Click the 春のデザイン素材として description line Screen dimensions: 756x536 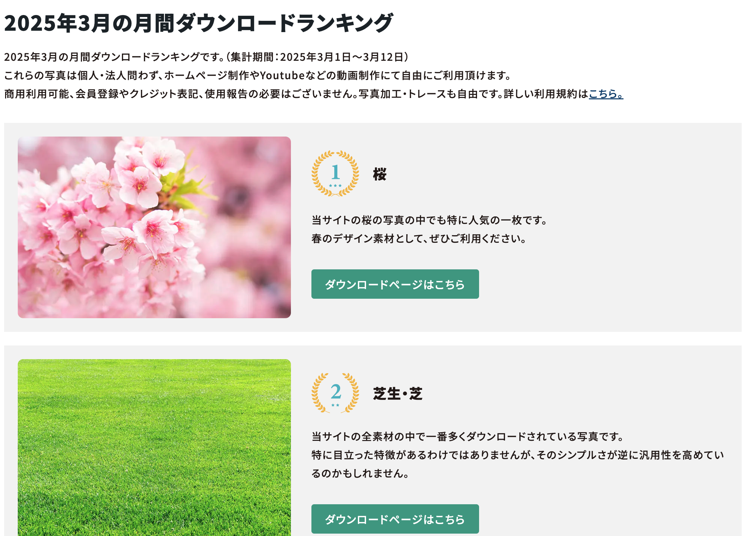click(419, 239)
